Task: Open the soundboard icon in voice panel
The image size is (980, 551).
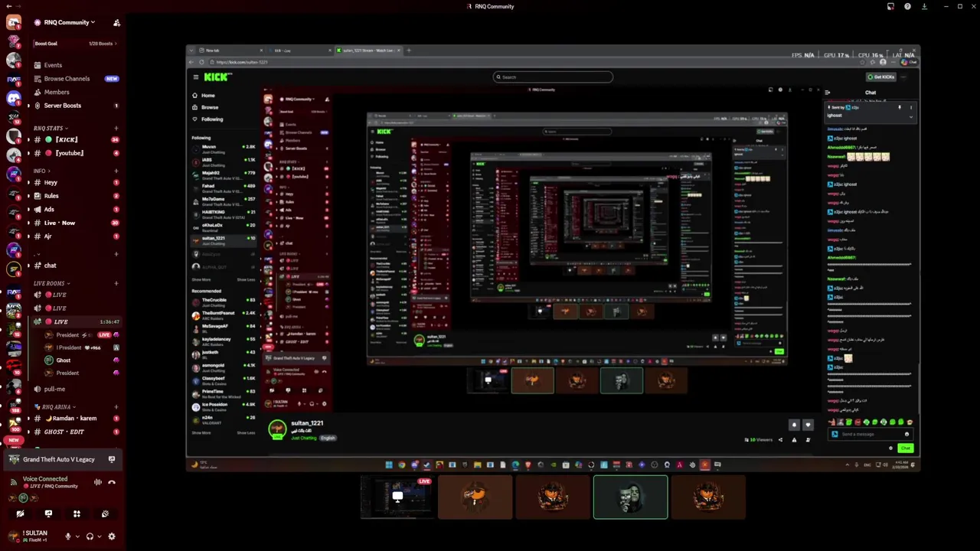Action: [105, 514]
